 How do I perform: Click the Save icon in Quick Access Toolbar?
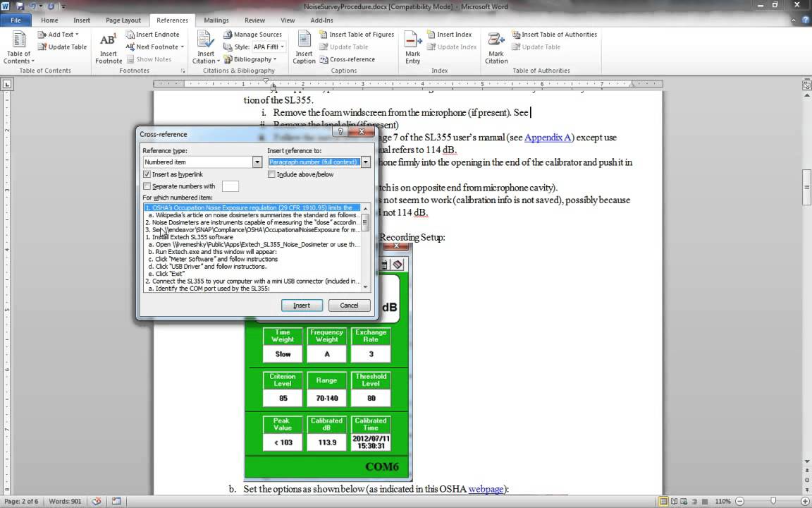tap(20, 6)
